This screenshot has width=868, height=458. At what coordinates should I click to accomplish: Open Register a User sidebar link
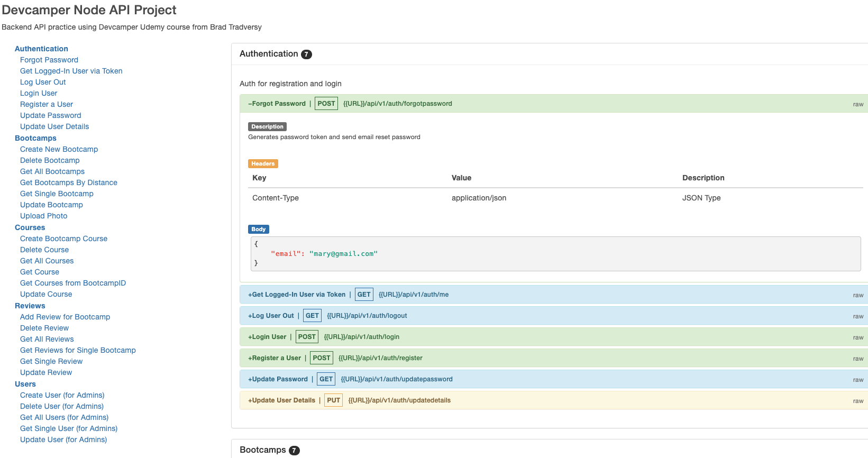coord(47,104)
